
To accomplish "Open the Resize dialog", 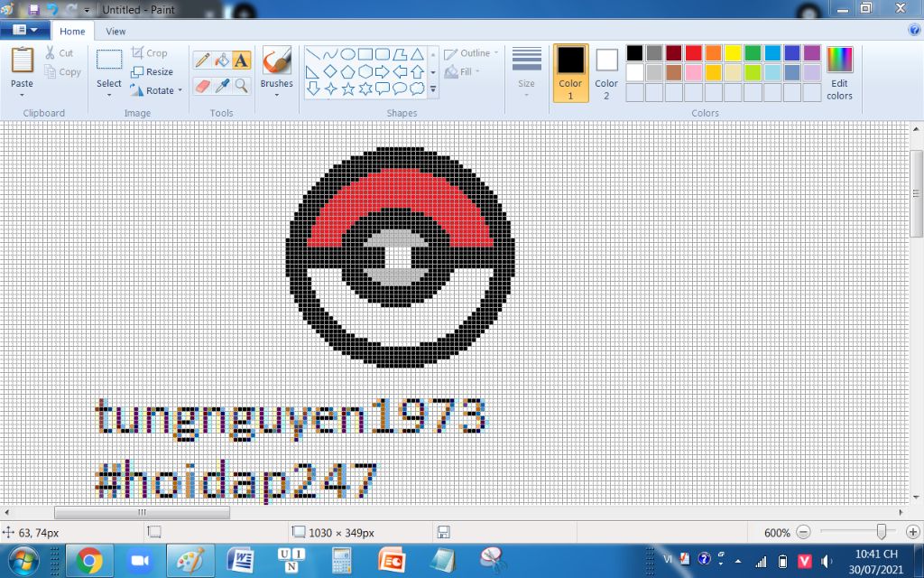I will click(152, 72).
